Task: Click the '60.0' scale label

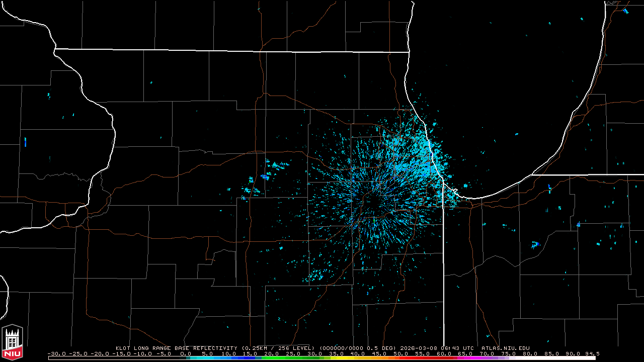Action: 444,353
